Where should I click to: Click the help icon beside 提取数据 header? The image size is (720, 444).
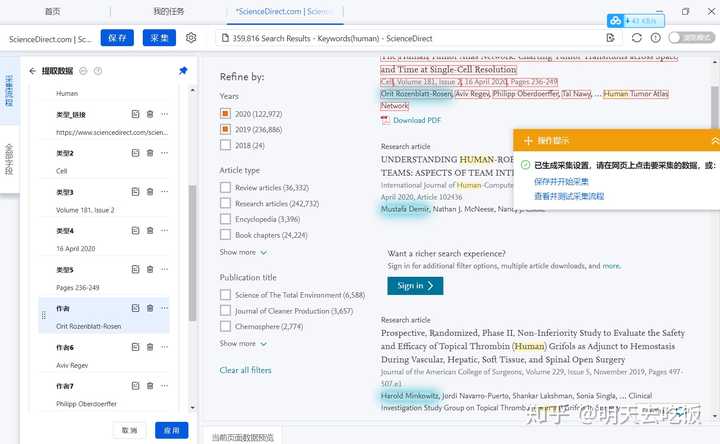(98, 71)
